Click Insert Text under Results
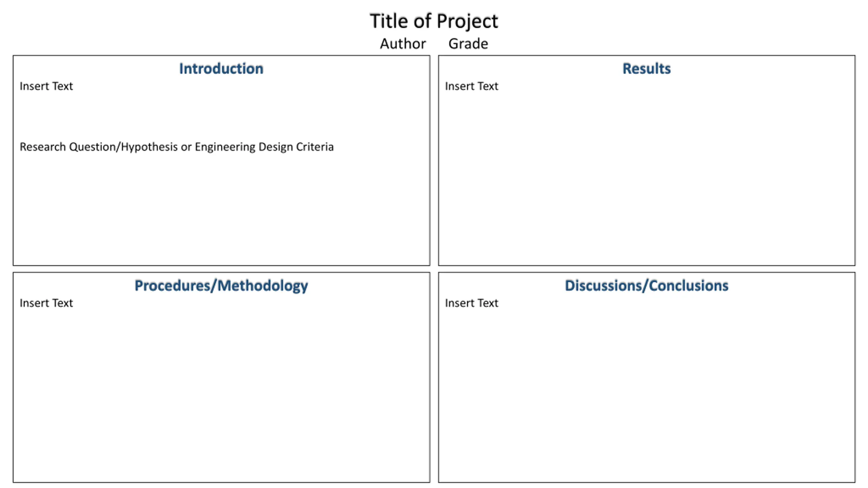 click(472, 86)
